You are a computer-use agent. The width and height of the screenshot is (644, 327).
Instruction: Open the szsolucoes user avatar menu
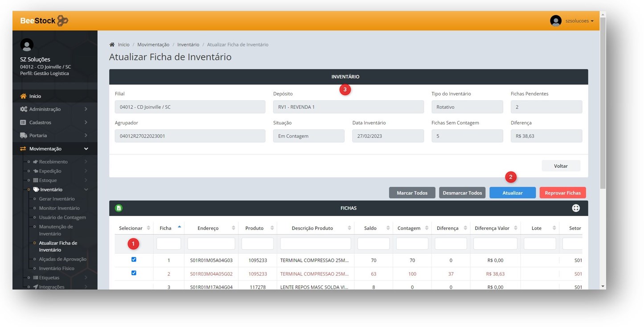click(x=556, y=21)
